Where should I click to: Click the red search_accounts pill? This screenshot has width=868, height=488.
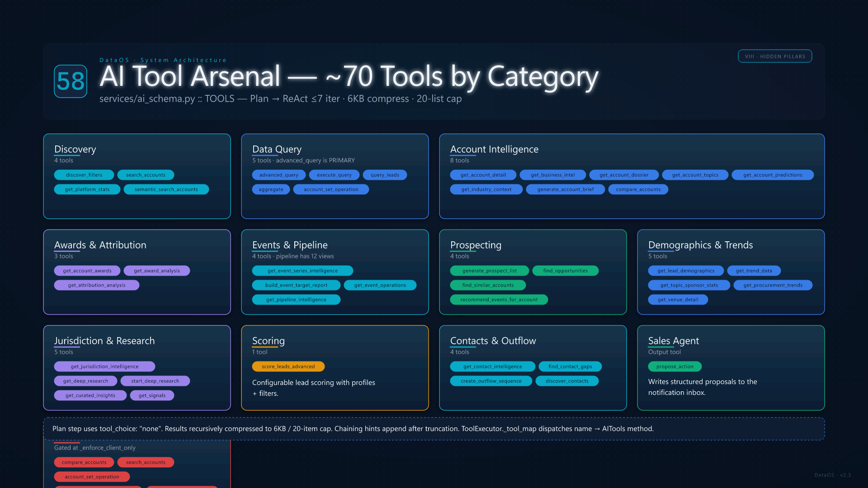coord(146,462)
